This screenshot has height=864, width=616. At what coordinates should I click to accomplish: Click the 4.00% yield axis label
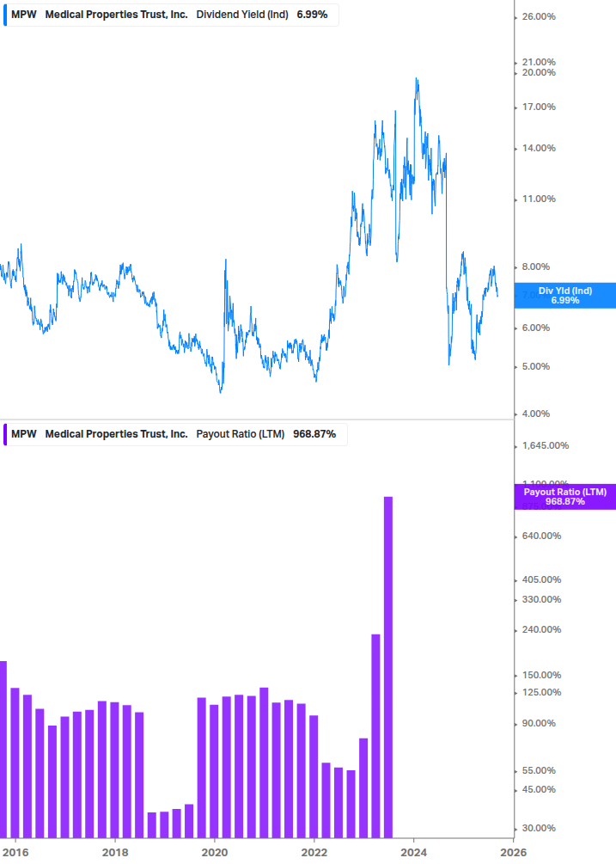[535, 414]
